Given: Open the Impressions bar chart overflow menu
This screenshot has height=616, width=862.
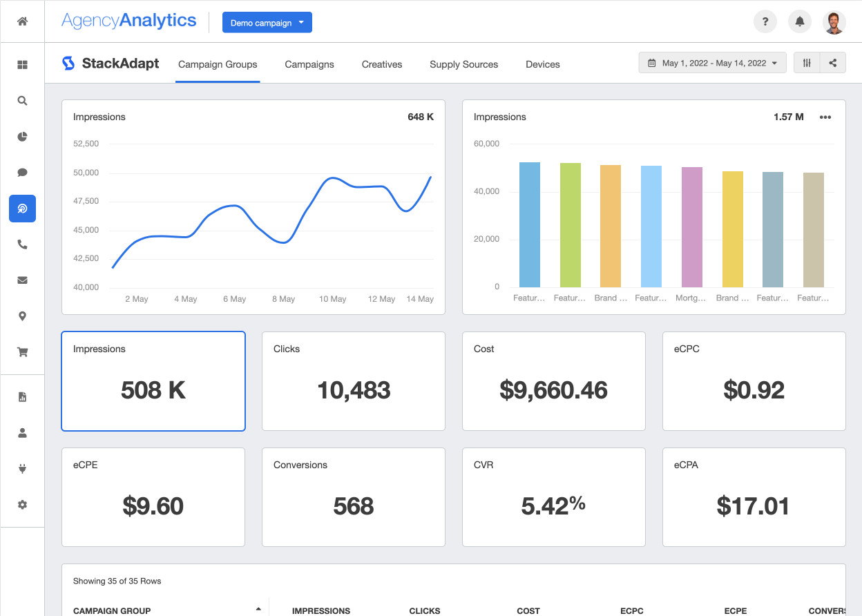Looking at the screenshot, I should click(x=825, y=117).
